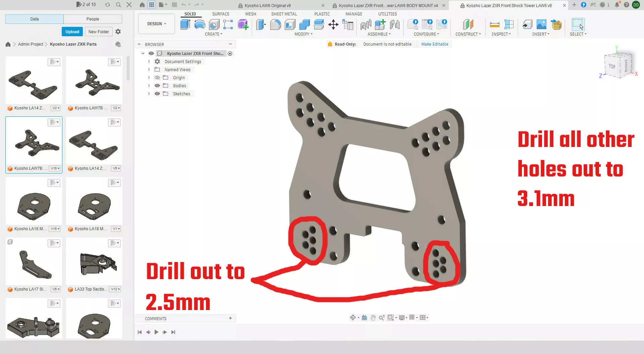The width and height of the screenshot is (644, 354).
Task: Toggle visibility of root component Kyosho Lazer ZXR
Action: pyautogui.click(x=151, y=53)
